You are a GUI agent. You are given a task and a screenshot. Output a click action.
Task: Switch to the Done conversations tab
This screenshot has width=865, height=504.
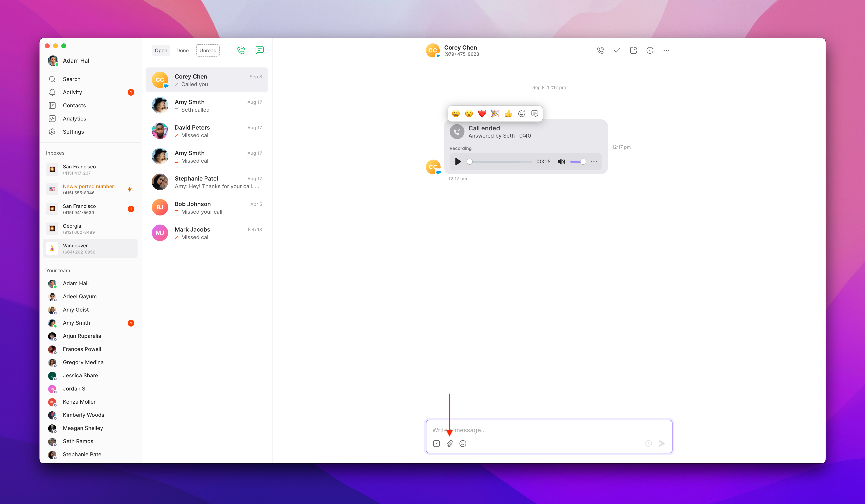[183, 50]
